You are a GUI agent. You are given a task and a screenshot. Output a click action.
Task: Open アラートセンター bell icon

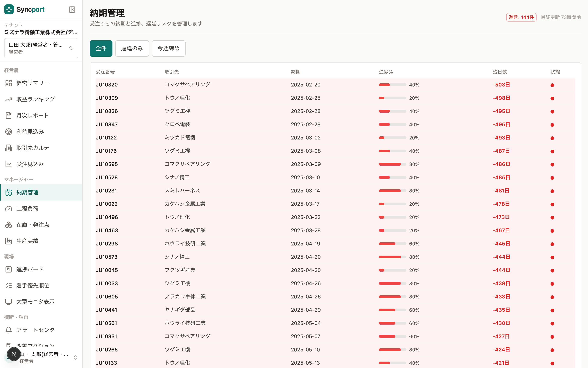pyautogui.click(x=9, y=330)
